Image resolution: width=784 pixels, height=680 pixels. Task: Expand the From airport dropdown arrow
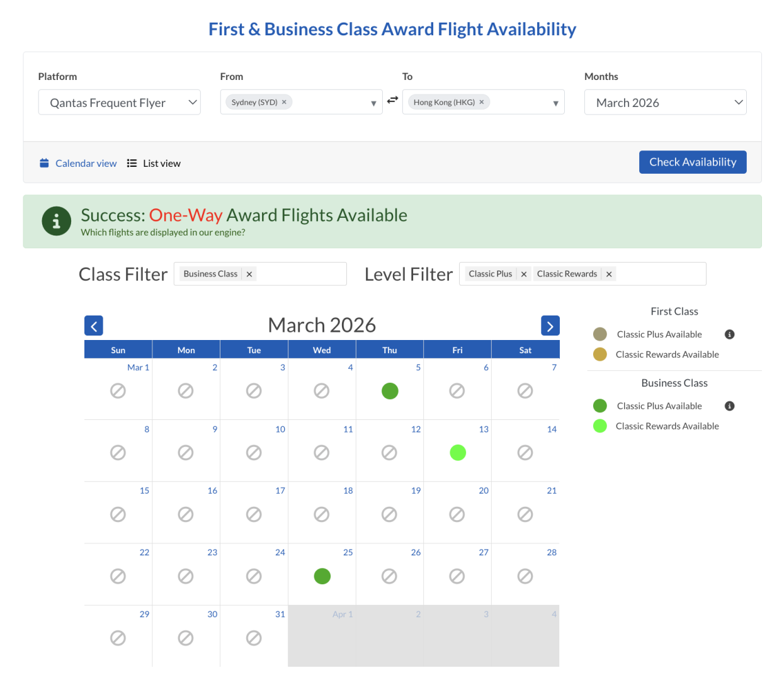tap(373, 103)
